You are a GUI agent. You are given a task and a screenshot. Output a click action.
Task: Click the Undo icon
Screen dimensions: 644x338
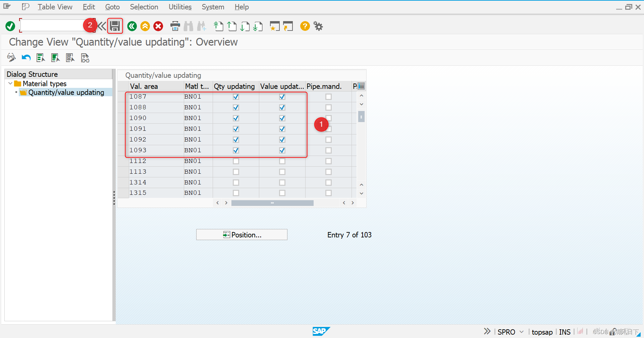25,57
